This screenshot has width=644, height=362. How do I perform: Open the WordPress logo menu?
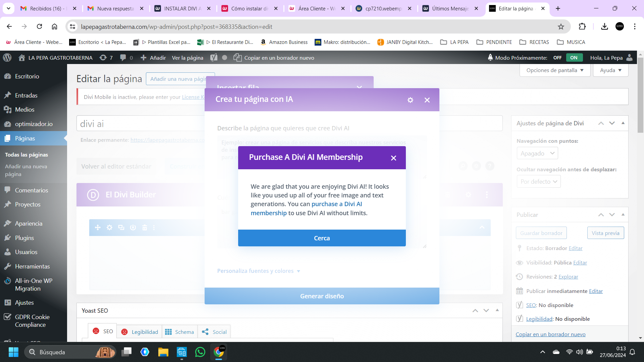7,58
